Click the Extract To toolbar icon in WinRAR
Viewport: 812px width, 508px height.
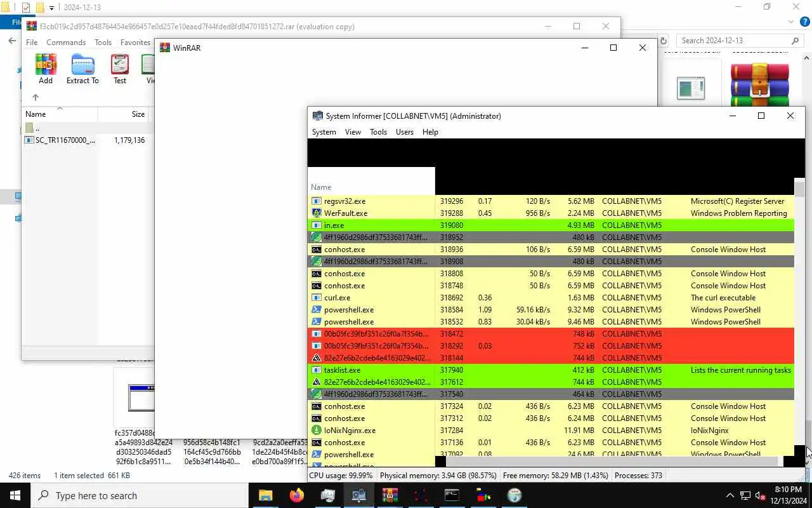coord(82,69)
